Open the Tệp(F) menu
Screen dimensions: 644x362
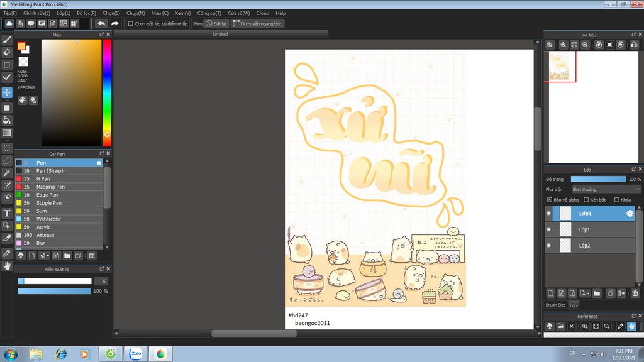coord(10,13)
